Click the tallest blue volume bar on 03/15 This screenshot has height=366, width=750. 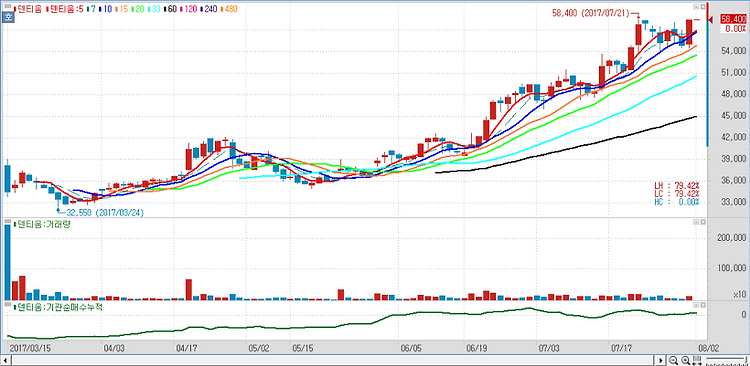pos(7,262)
